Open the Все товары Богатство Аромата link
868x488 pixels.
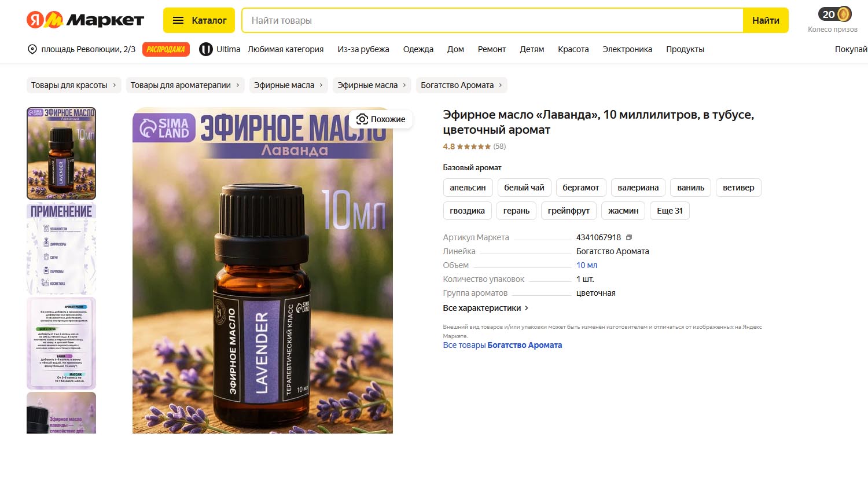(502, 345)
